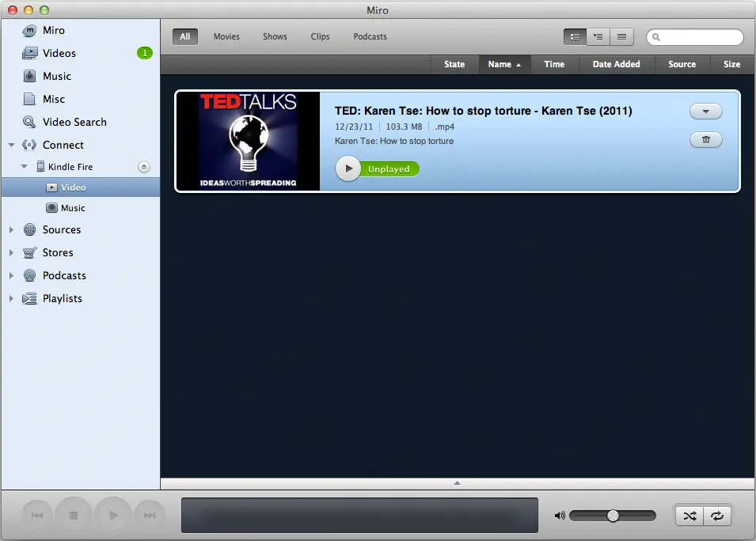The image size is (756, 541).
Task: Mute audio with the speaker icon
Action: coord(560,516)
